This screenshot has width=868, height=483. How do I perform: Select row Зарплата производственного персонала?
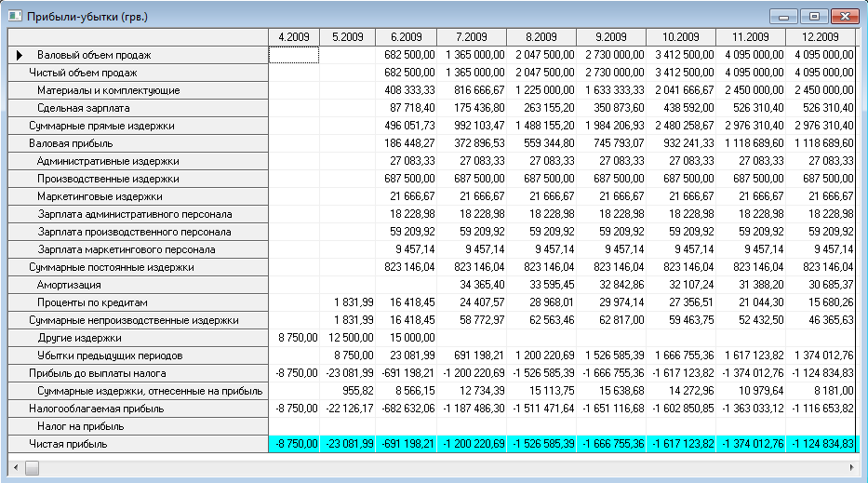click(139, 232)
